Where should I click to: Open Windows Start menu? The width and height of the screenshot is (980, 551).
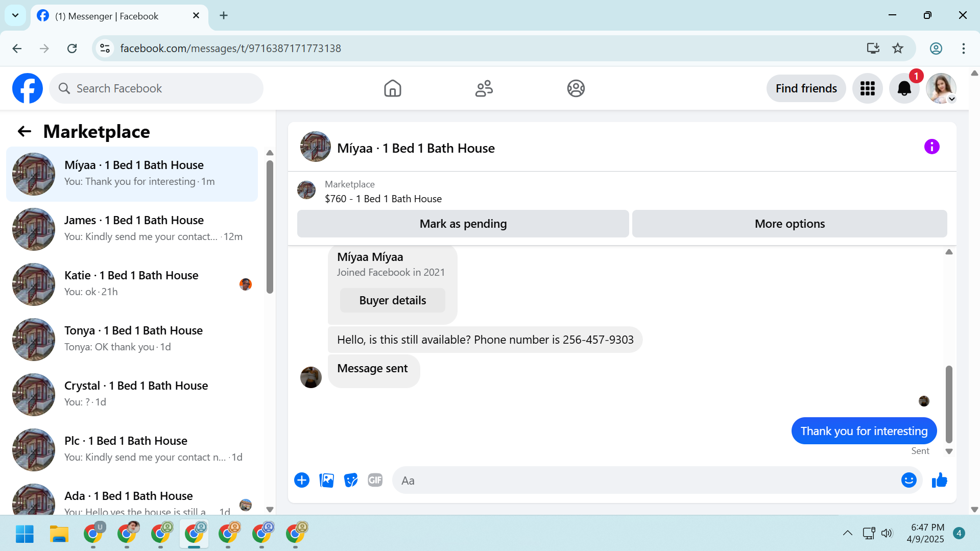25,534
